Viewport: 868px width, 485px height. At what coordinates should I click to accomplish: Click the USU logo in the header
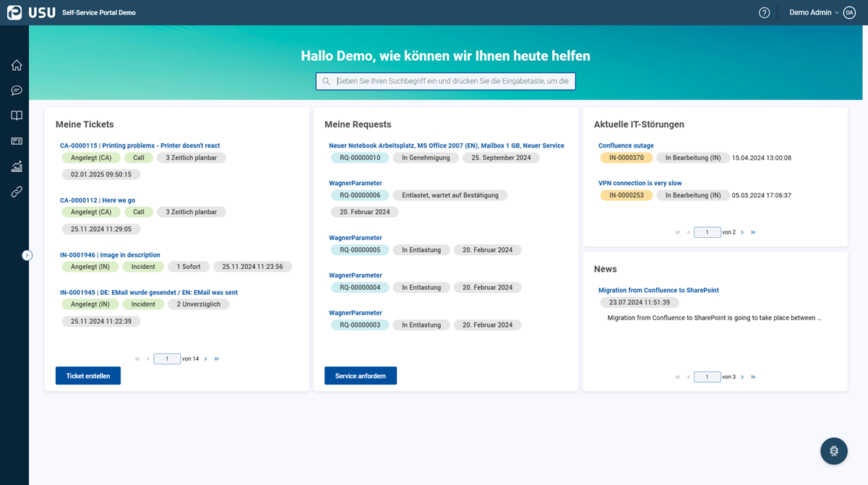tap(31, 12)
